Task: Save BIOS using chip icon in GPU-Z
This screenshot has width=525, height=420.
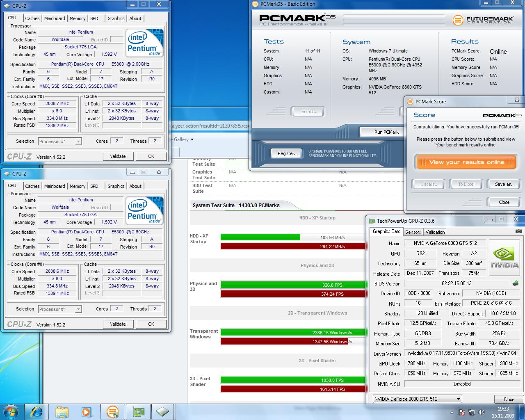Action: pos(516,283)
